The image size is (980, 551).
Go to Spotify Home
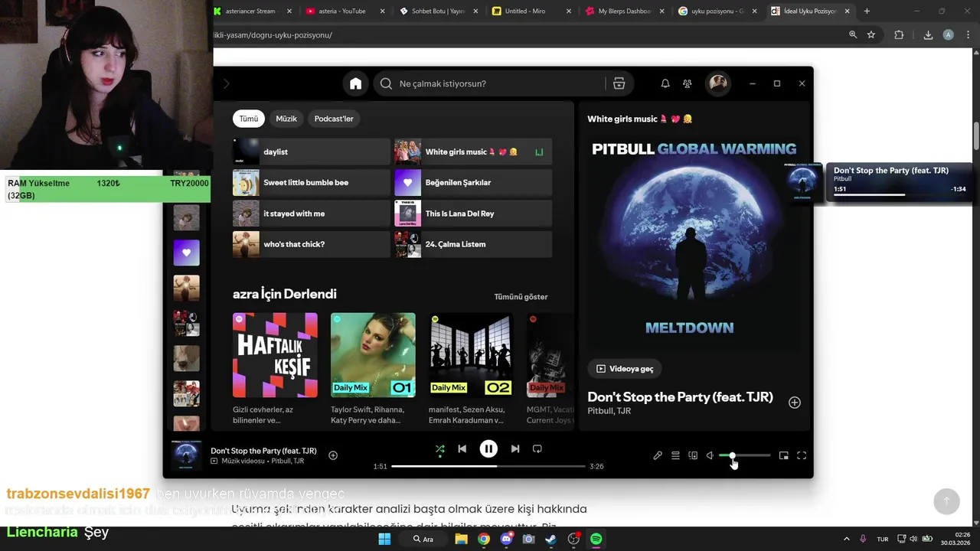pos(355,83)
